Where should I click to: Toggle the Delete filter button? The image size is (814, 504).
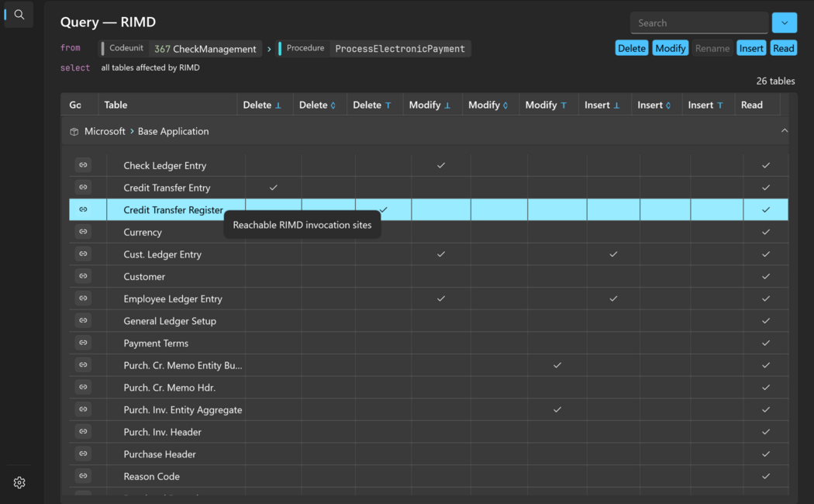coord(631,48)
